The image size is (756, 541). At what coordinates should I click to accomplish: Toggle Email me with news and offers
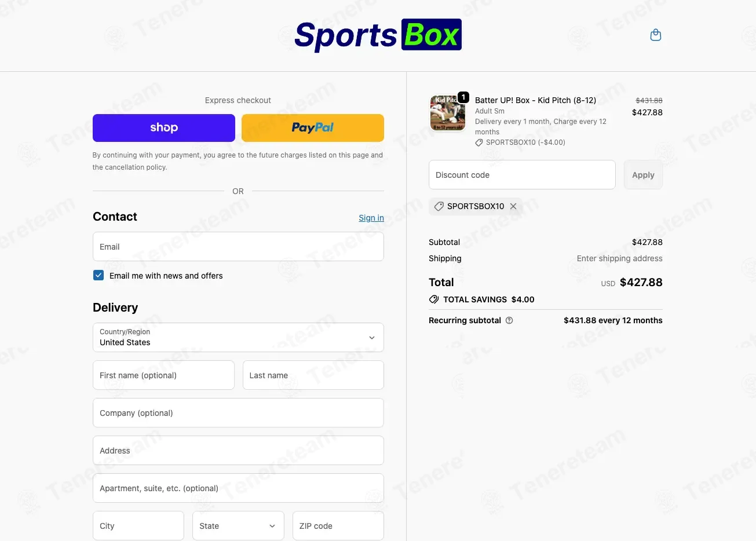click(98, 276)
